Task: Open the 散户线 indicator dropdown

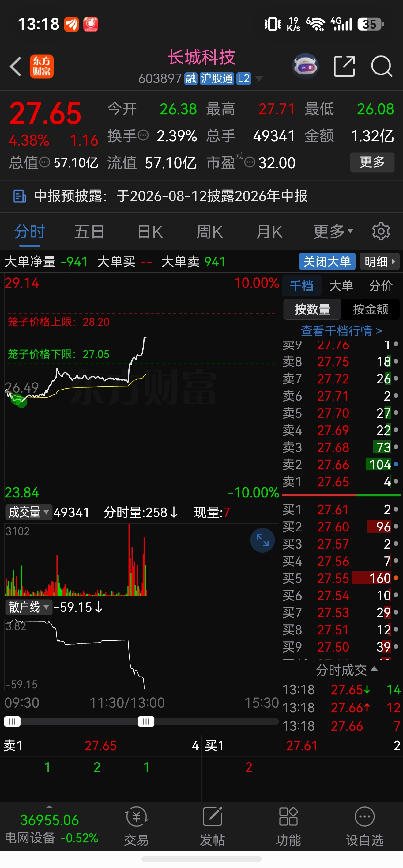Action: pos(28,607)
